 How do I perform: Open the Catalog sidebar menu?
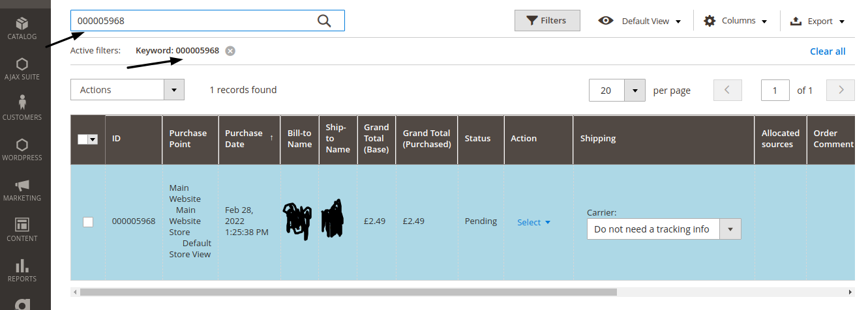point(22,28)
